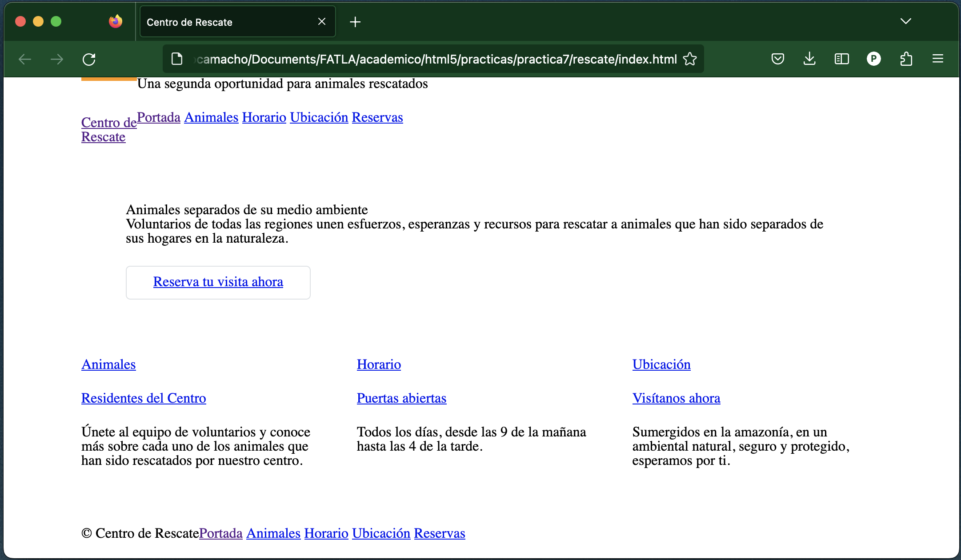Open the Firefox hamburger application menu
This screenshot has width=961, height=560.
click(938, 59)
